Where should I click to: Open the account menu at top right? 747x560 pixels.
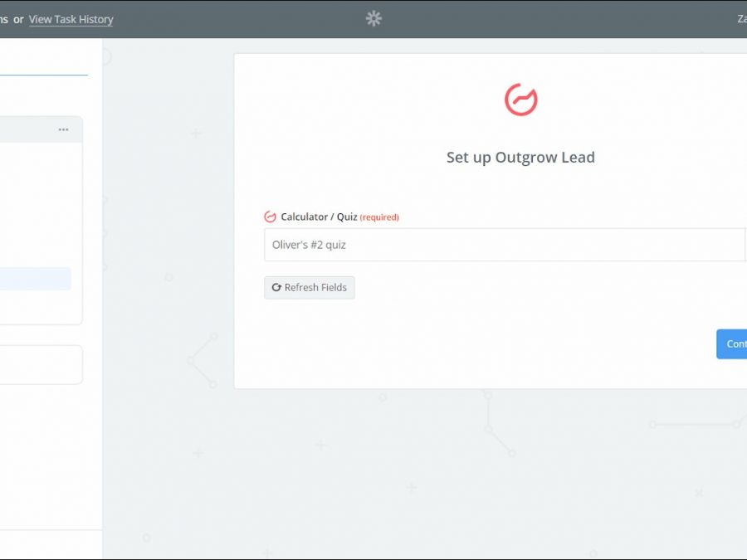740,19
